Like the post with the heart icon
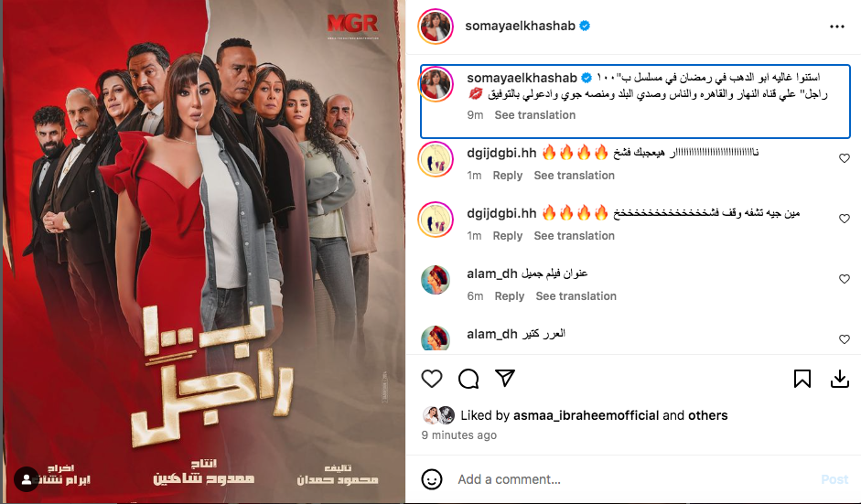The image size is (861, 504). click(x=432, y=379)
